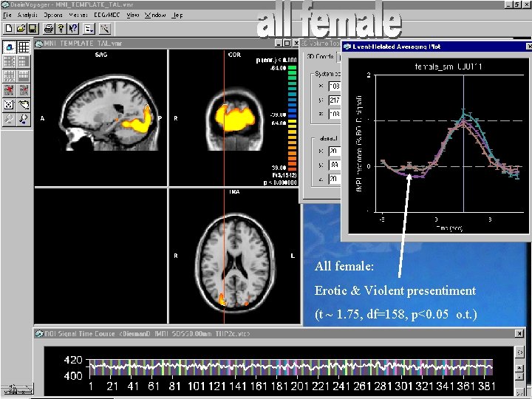This screenshot has width=532, height=399.
Task: Close the ROI Signal Time Course window
Action: coord(519,333)
